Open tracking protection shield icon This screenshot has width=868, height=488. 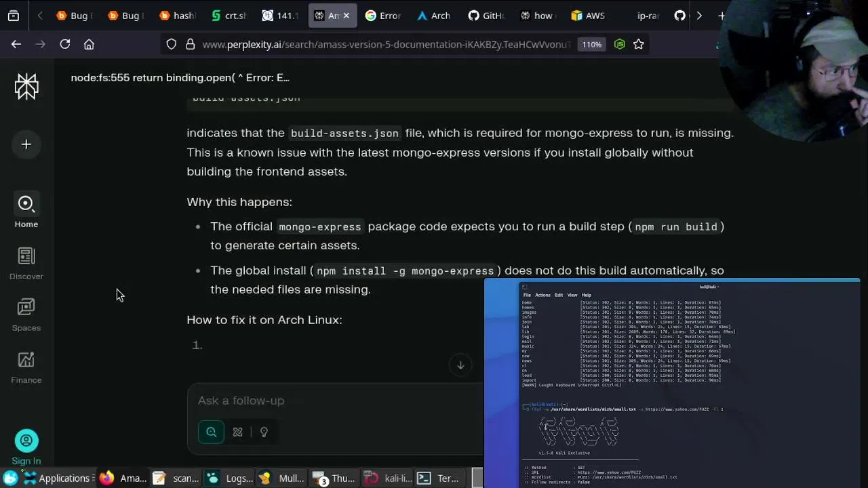click(172, 44)
